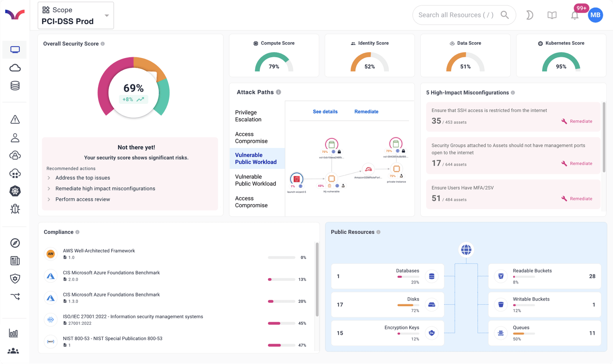Click the compliance shield icon in sidebar
The image size is (613, 364).
pos(15,279)
